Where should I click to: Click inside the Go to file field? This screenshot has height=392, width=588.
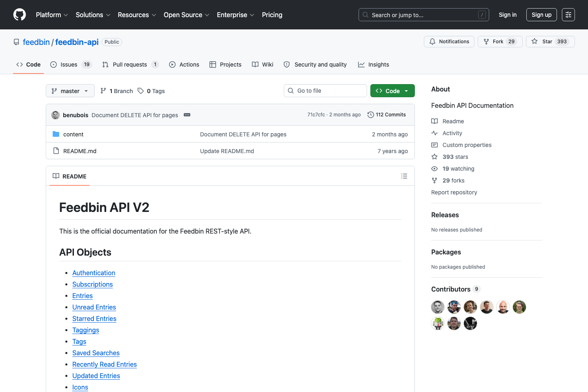click(325, 90)
